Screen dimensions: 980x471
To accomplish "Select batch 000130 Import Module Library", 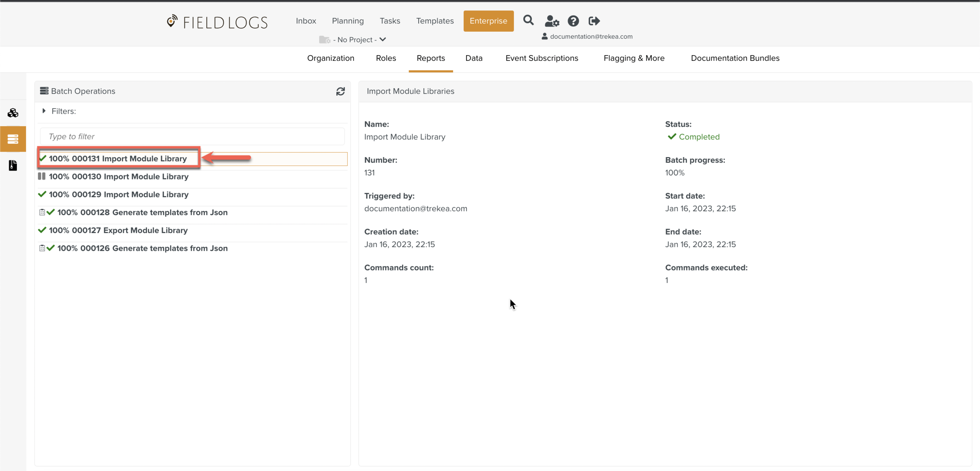I will pyautogui.click(x=118, y=177).
